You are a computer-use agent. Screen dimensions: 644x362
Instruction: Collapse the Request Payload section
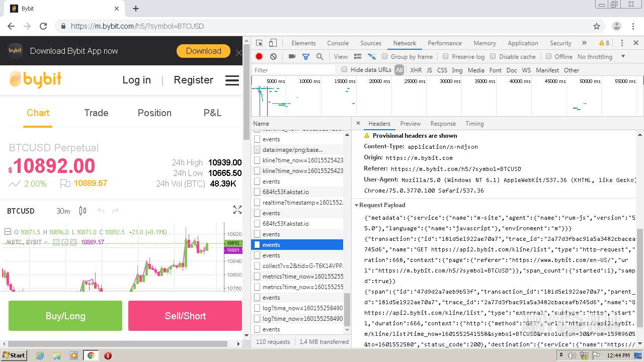tap(357, 205)
